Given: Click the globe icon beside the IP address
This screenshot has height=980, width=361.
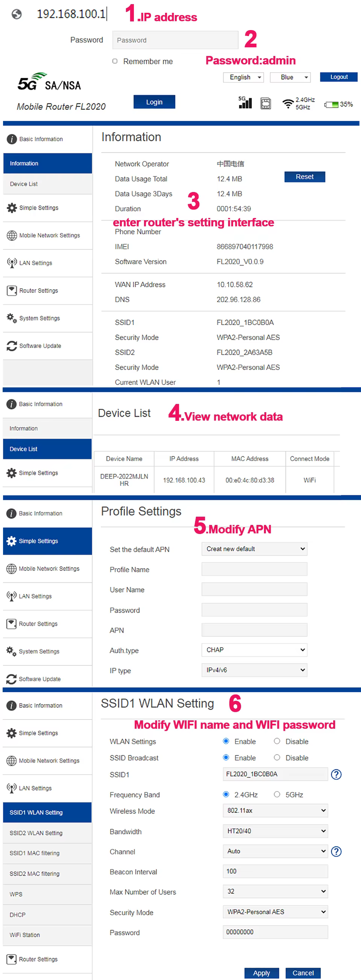Looking at the screenshot, I should click(x=17, y=14).
